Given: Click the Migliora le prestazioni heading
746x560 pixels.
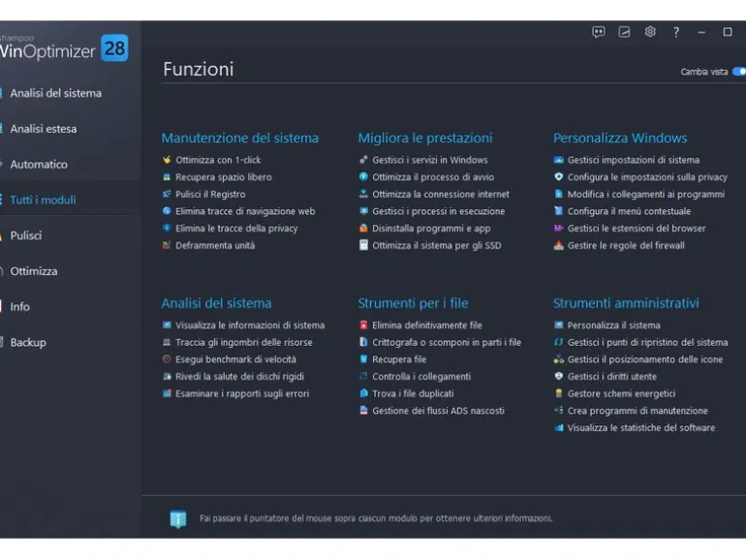Looking at the screenshot, I should coord(425,138).
